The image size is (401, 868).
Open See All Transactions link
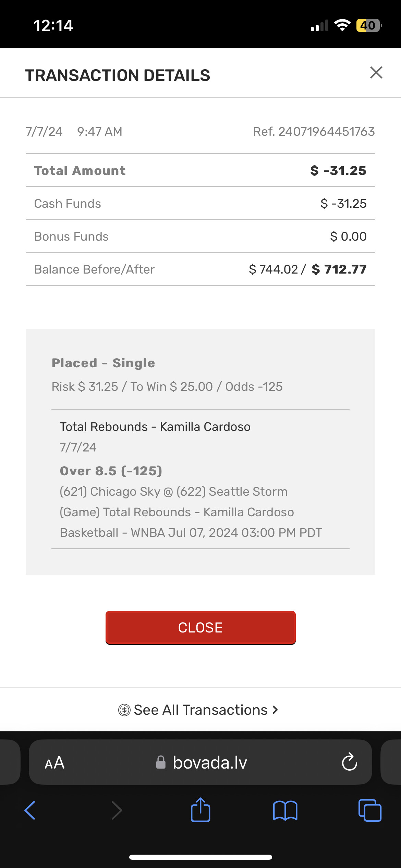click(200, 710)
